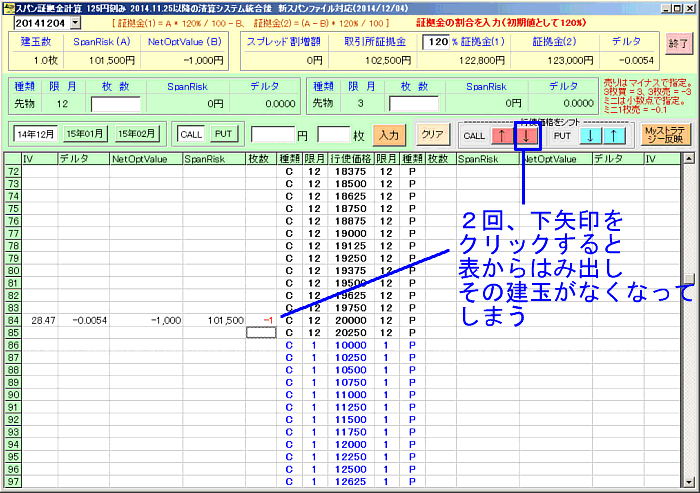Click the 終了 button

pyautogui.click(x=679, y=44)
